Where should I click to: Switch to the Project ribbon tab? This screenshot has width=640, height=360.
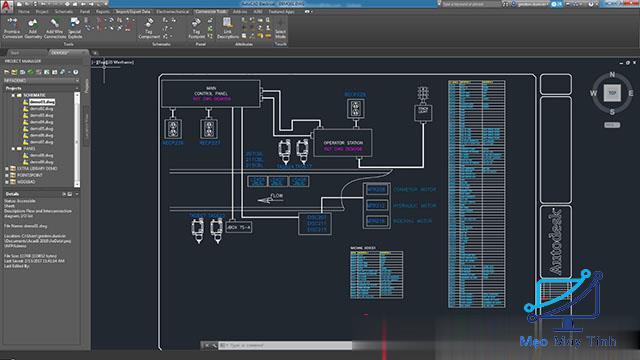[42, 12]
